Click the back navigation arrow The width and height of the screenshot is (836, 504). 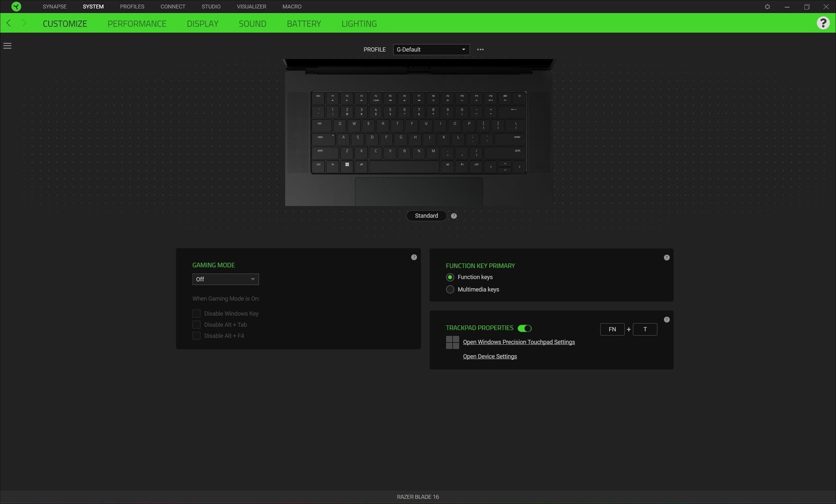pos(8,24)
